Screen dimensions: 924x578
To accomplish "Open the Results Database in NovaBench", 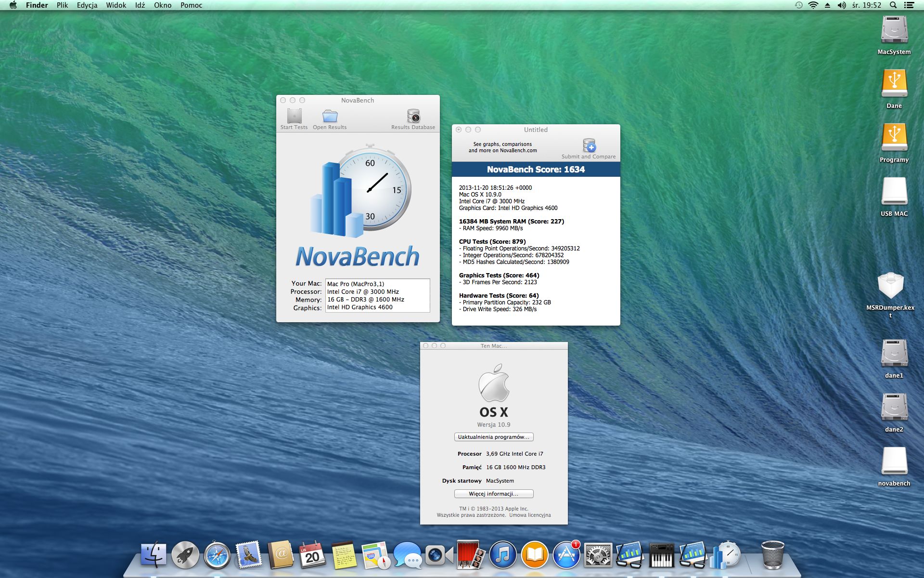I will tap(413, 119).
